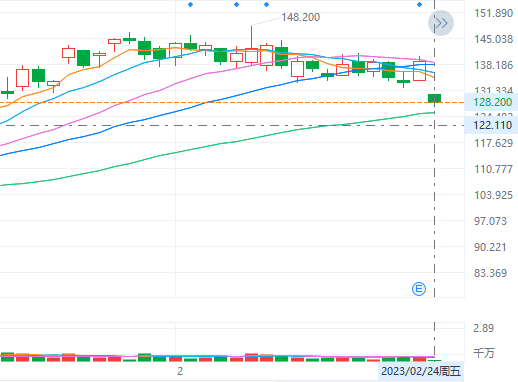The height and width of the screenshot is (382, 518).
Task: Click the 110.777 price axis label
Action: point(493,169)
